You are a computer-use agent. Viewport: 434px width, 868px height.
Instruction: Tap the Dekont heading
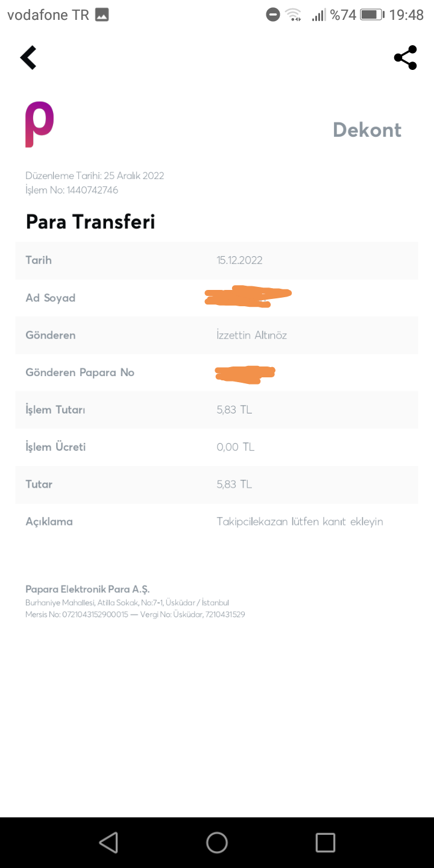tap(366, 130)
